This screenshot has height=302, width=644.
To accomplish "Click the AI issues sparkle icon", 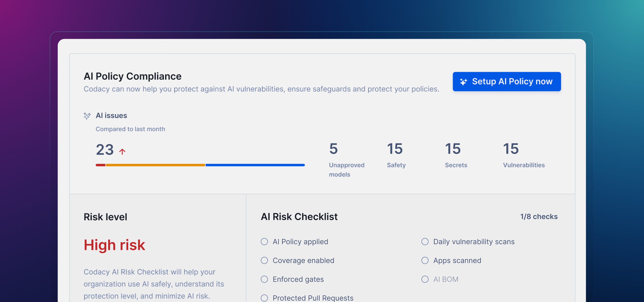I will (x=87, y=116).
